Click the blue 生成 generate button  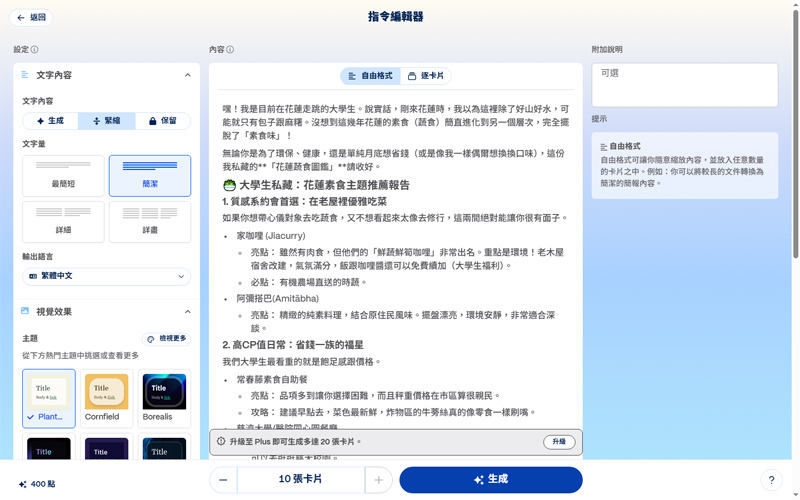(490, 480)
